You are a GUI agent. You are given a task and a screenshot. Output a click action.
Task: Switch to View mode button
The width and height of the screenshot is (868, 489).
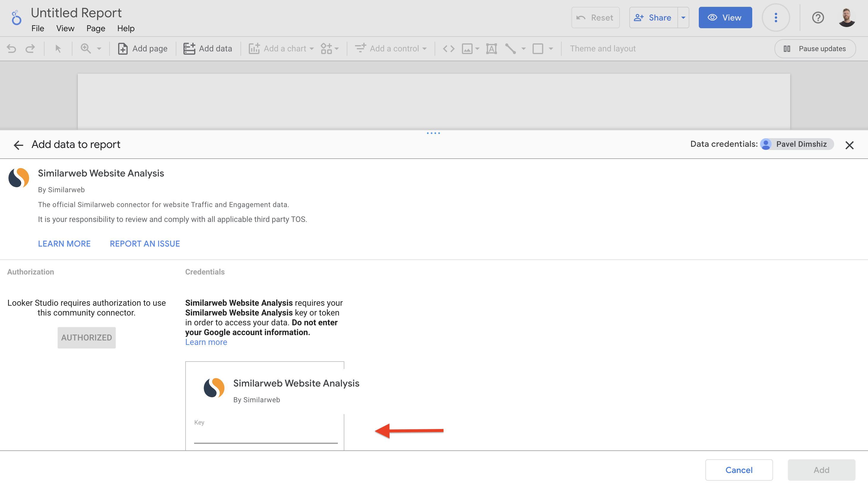coord(725,18)
